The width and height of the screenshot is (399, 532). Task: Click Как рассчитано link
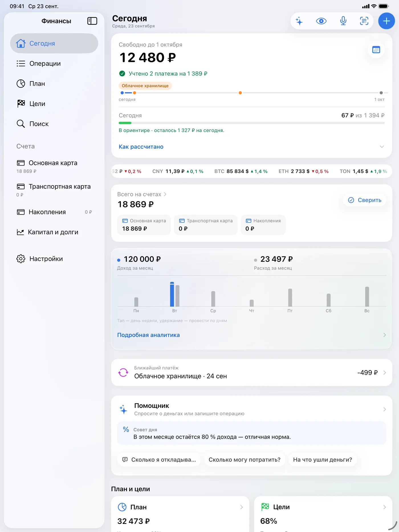click(141, 147)
